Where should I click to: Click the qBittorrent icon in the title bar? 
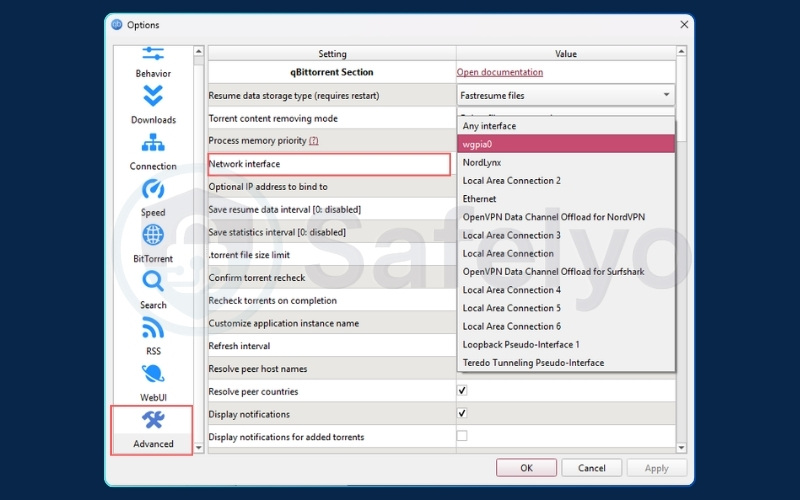tap(117, 24)
